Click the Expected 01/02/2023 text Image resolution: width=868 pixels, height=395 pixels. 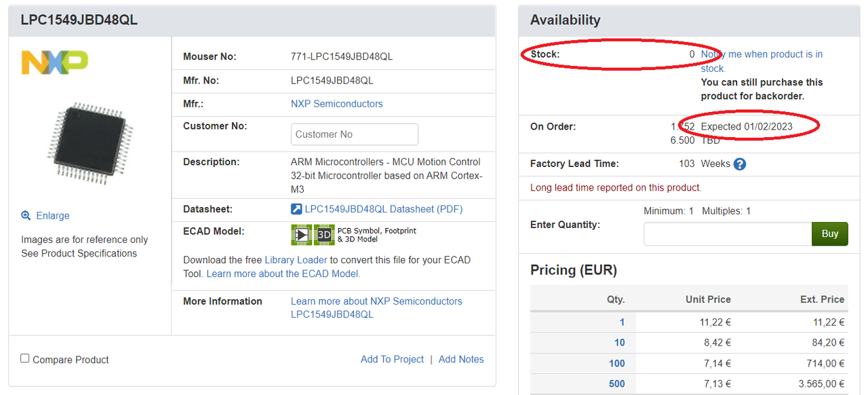[747, 126]
